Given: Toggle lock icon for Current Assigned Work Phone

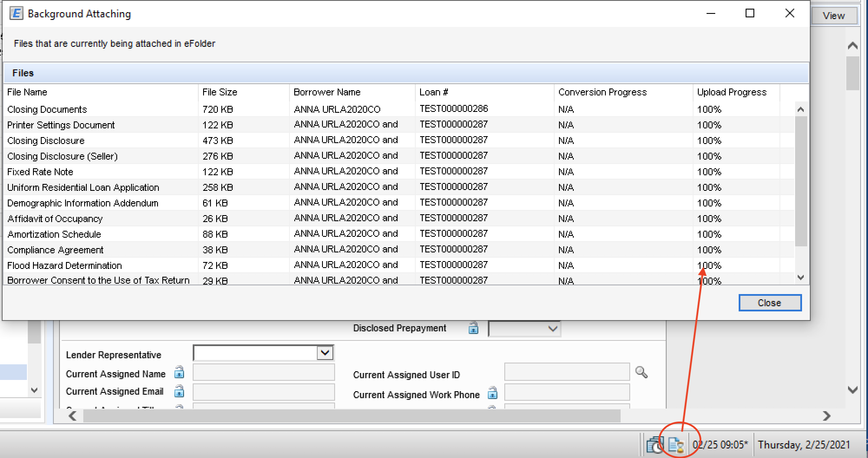Looking at the screenshot, I should 492,393.
